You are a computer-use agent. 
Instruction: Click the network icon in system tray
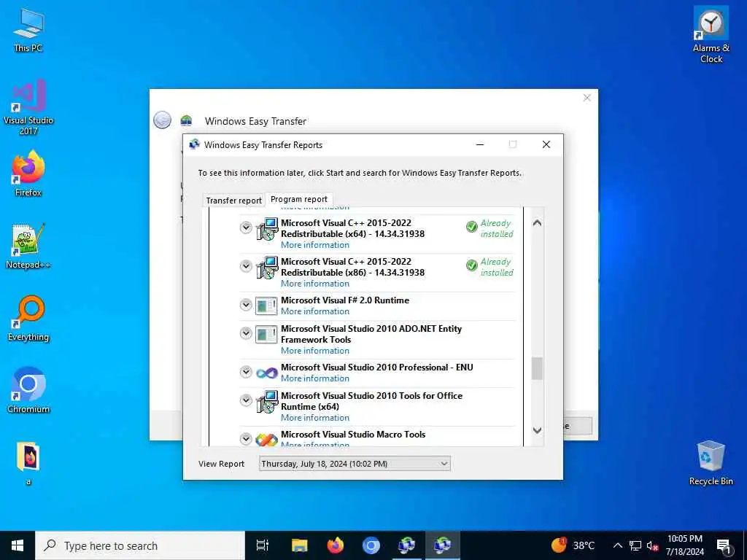635,545
